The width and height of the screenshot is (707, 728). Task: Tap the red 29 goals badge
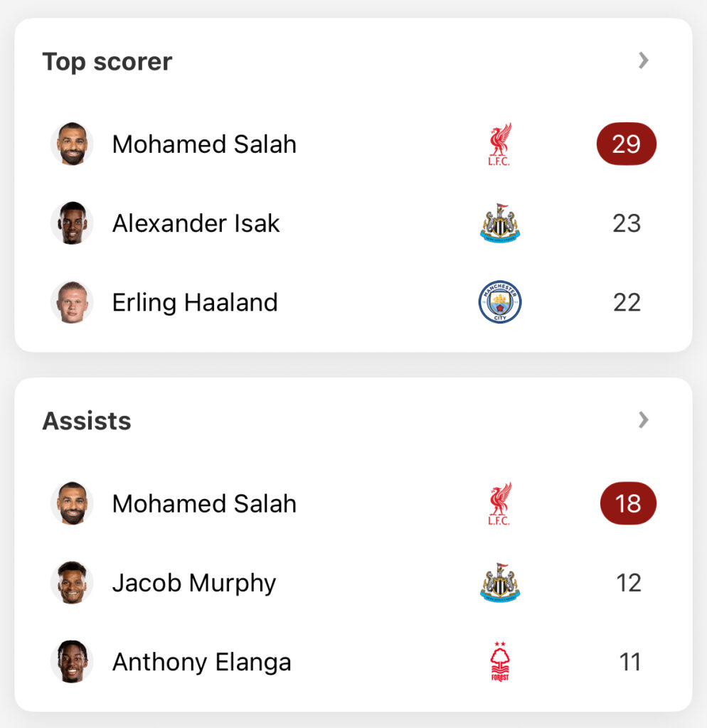coord(626,144)
